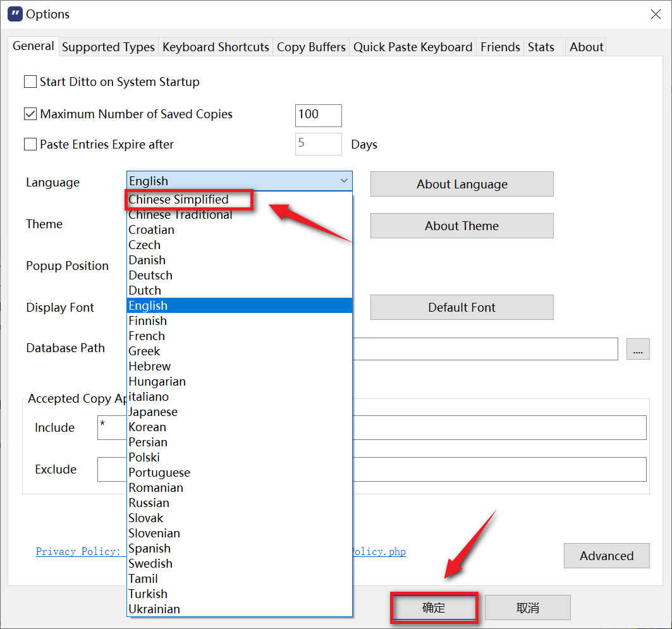The width and height of the screenshot is (672, 629).
Task: Pick Danish in the language dropdown
Action: click(x=240, y=260)
